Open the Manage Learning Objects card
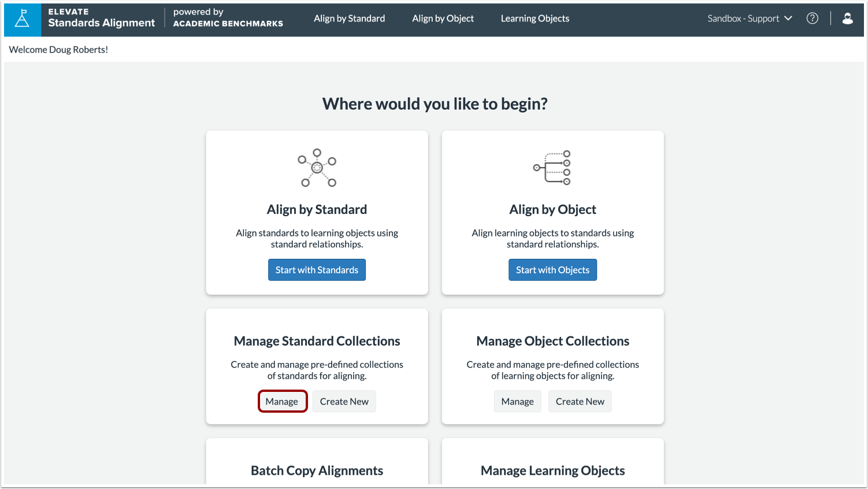 pos(552,470)
